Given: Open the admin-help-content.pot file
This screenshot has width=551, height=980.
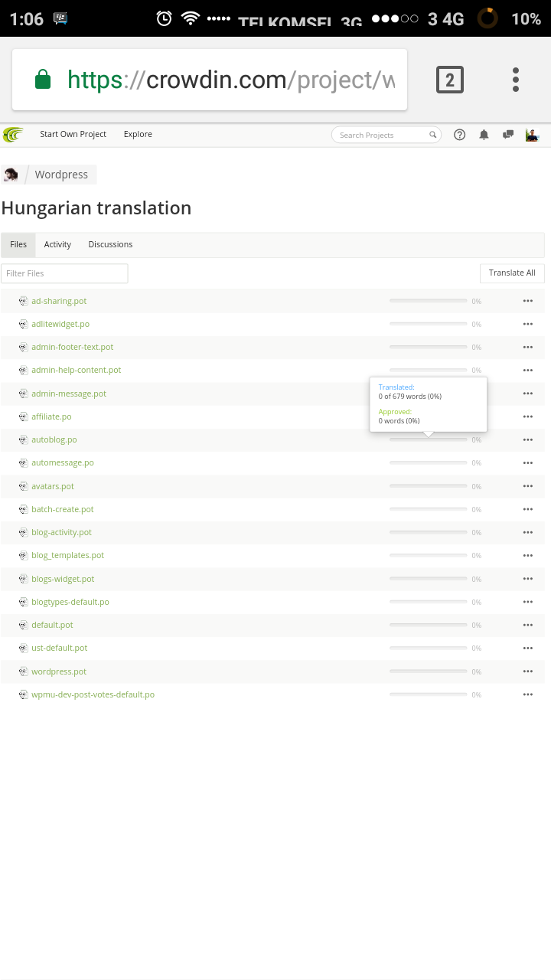Looking at the screenshot, I should click(x=76, y=370).
